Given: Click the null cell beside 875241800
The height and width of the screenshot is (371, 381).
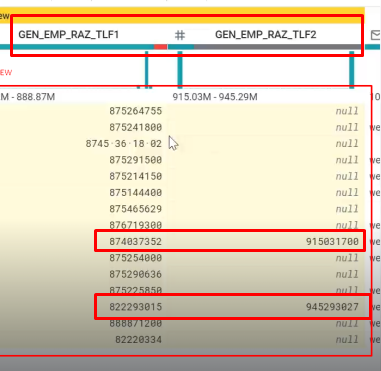Looking at the screenshot, I should point(347,127).
